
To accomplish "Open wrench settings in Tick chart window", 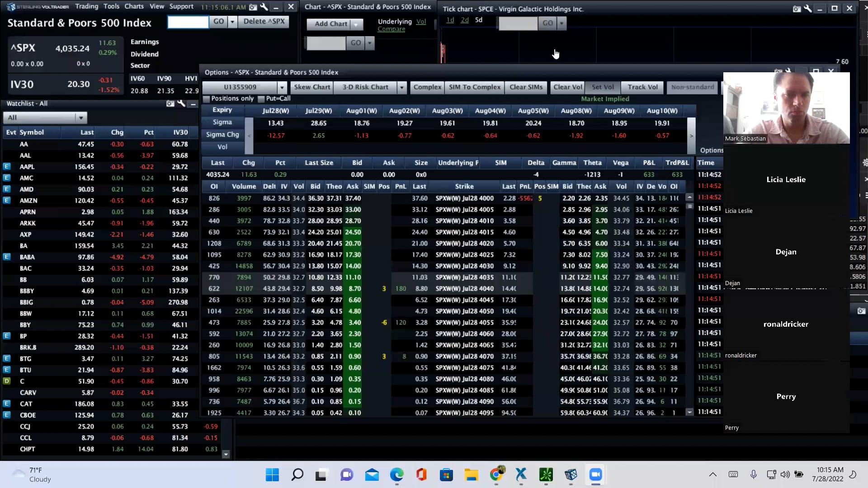I will pos(808,9).
